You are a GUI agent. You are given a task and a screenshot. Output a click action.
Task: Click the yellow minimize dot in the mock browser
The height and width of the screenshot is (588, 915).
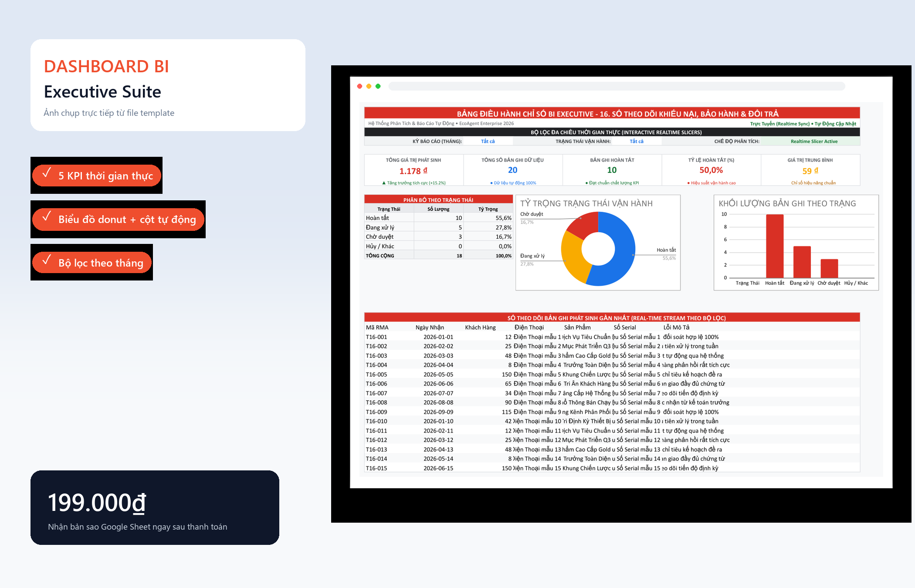click(369, 86)
